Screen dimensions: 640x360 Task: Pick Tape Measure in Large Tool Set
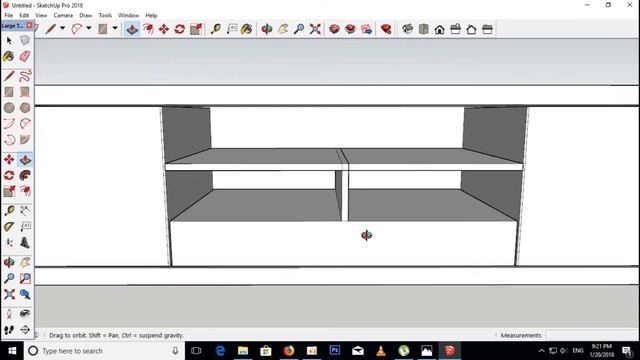coord(9,211)
